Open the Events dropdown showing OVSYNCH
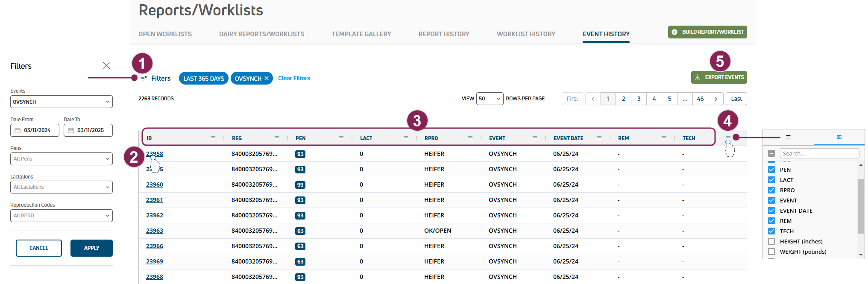Image resolution: width=868 pixels, height=284 pixels. click(x=61, y=102)
